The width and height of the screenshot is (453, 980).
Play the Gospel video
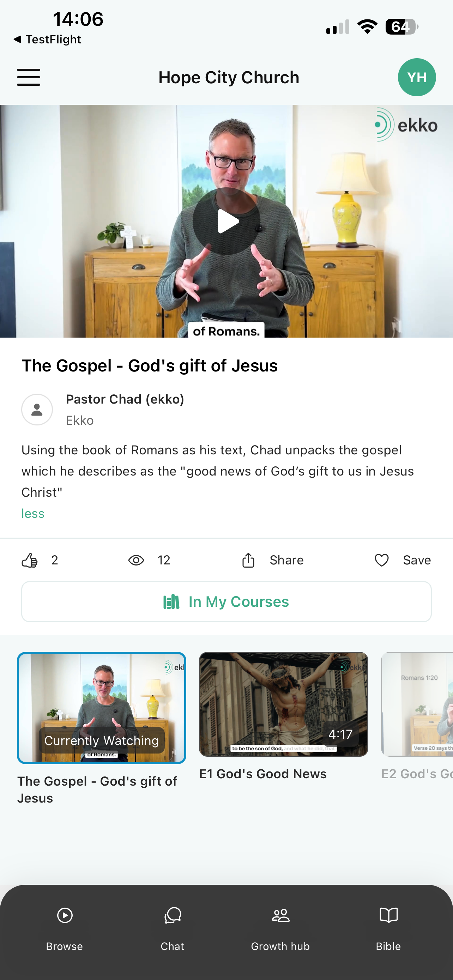[x=226, y=221]
